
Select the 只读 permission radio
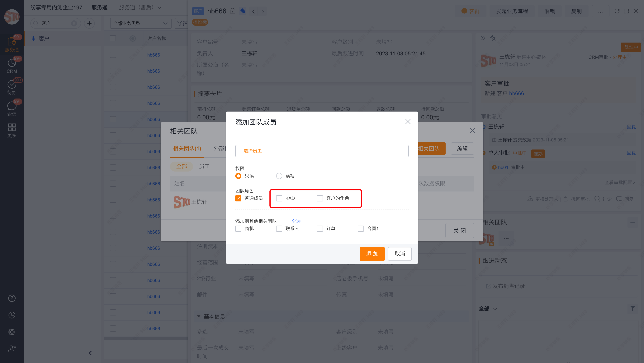point(238,176)
